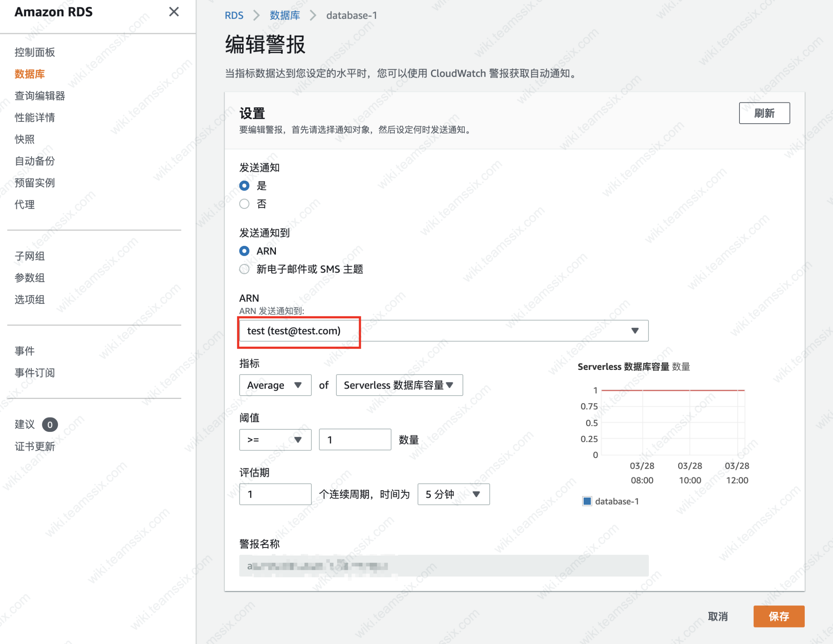The image size is (833, 644).
Task: Open the 5 分钟 period dropdown
Action: click(453, 494)
